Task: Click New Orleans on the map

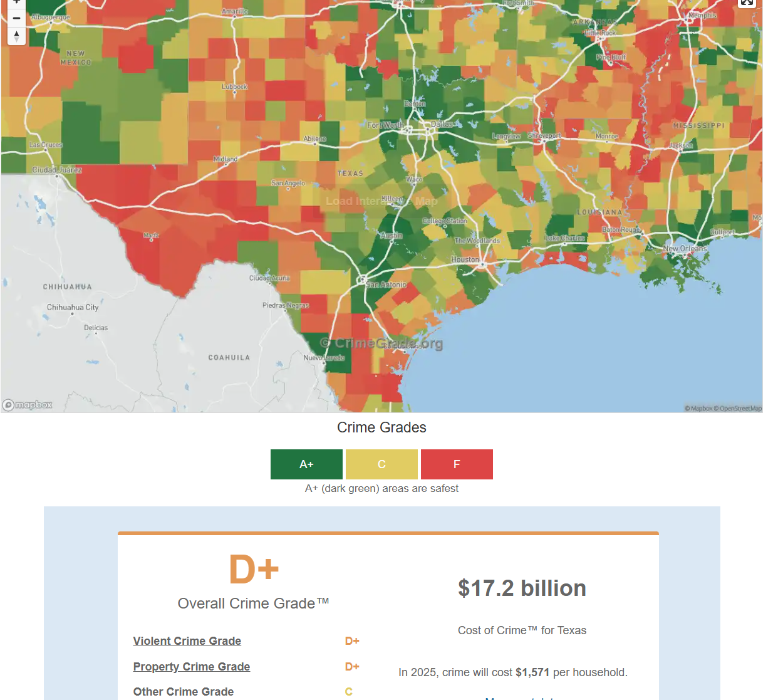Action: pos(685,249)
